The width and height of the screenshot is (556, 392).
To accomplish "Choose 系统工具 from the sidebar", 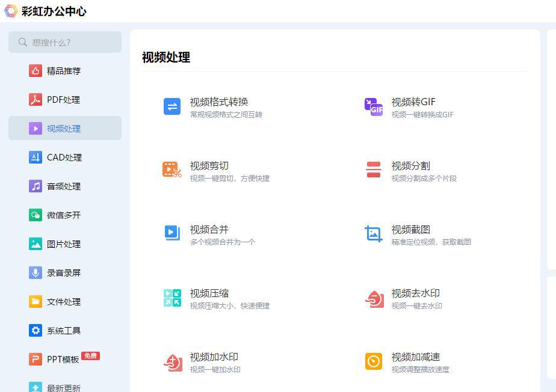I will point(64,330).
